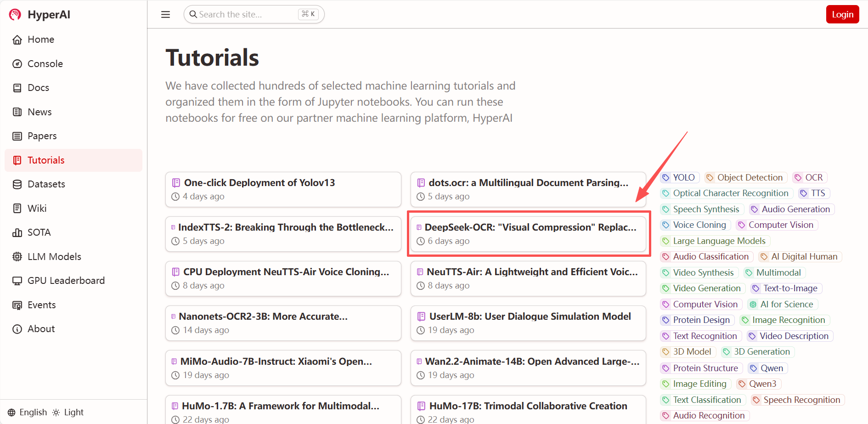Click the LLM Models chip icon
The width and height of the screenshot is (868, 424).
tap(17, 257)
